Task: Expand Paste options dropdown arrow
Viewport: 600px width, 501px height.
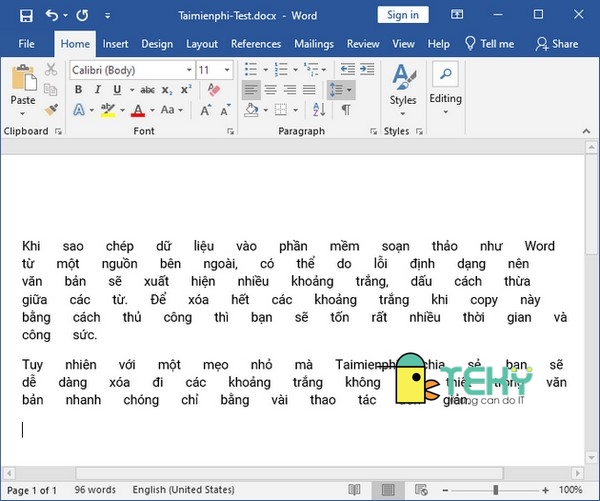Action: (x=23, y=114)
